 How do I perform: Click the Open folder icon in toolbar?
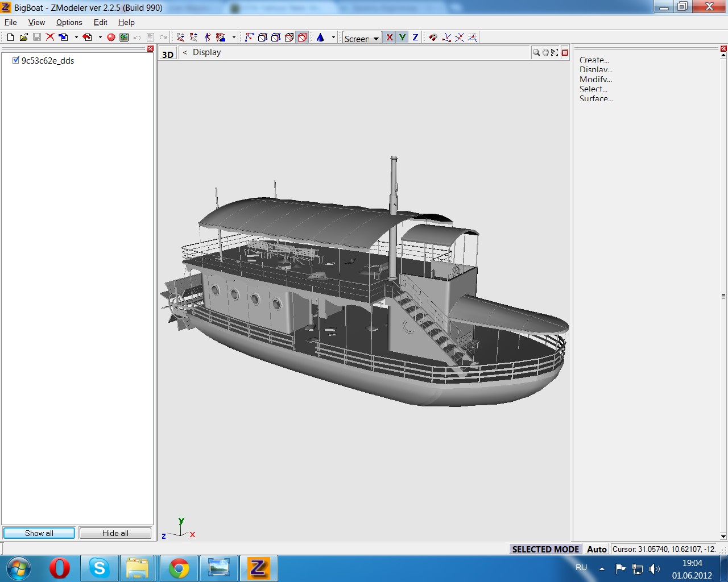click(x=23, y=38)
